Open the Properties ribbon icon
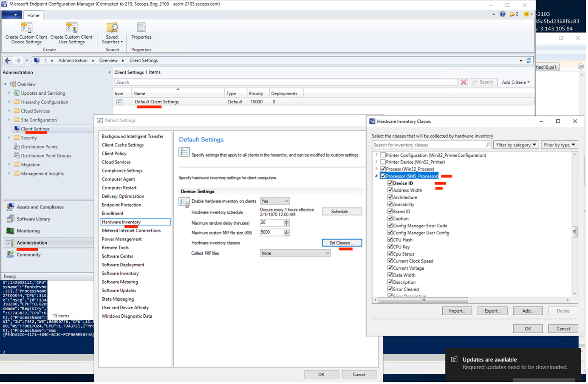This screenshot has width=588, height=384. (141, 28)
